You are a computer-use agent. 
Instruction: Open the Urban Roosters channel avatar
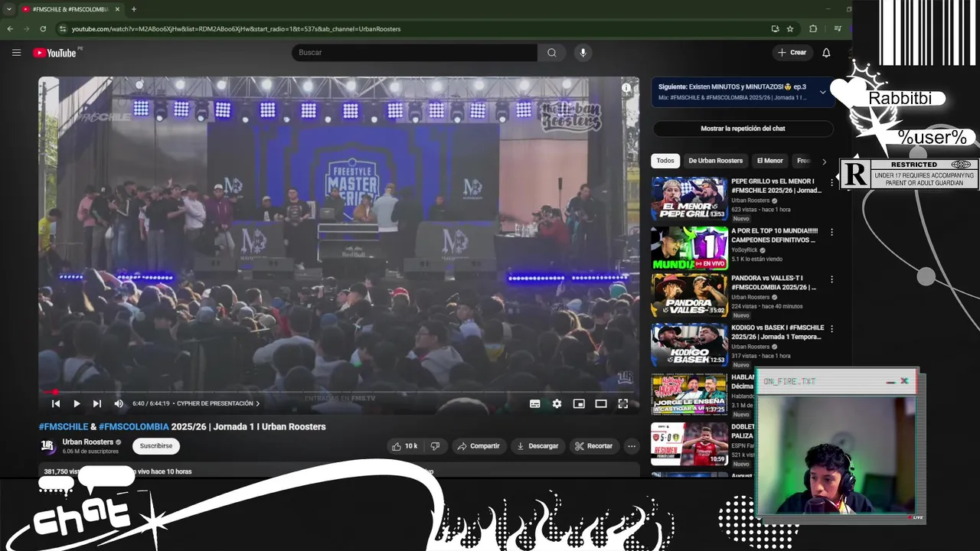tap(47, 446)
